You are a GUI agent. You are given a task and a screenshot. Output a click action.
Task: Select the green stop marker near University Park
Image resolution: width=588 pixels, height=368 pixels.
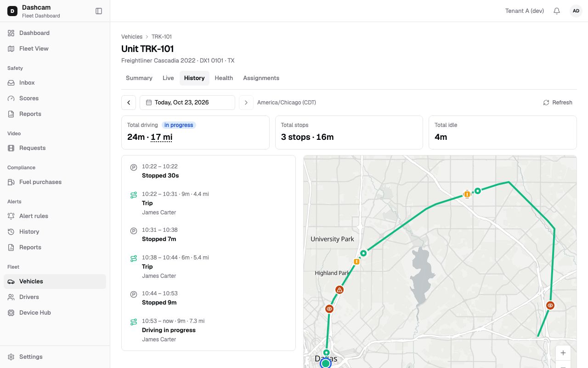coord(363,253)
